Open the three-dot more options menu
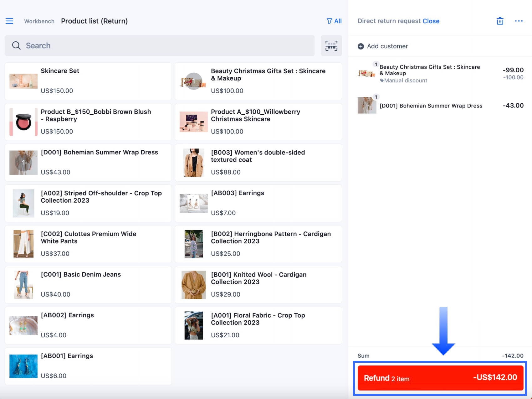Image resolution: width=532 pixels, height=399 pixels. (x=519, y=21)
